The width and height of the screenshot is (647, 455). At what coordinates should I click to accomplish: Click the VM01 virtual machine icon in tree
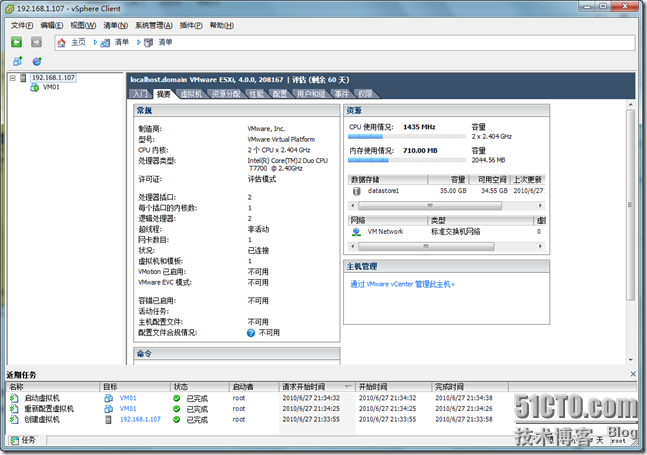tap(35, 87)
